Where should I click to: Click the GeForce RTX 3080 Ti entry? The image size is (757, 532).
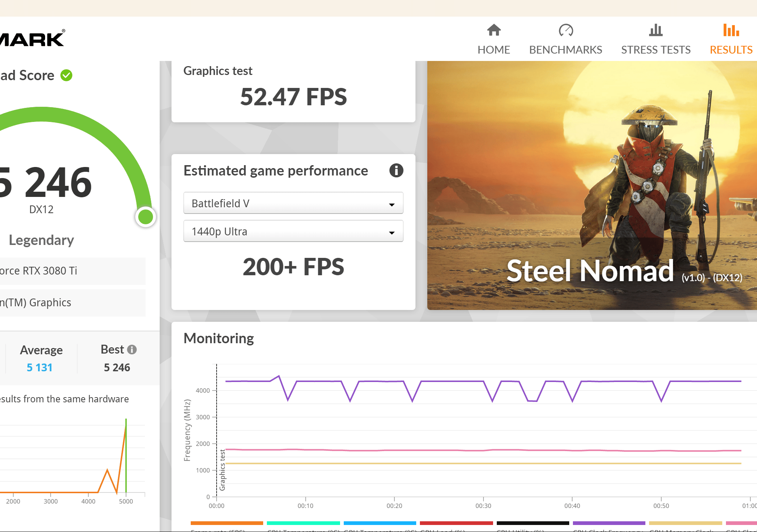click(72, 271)
